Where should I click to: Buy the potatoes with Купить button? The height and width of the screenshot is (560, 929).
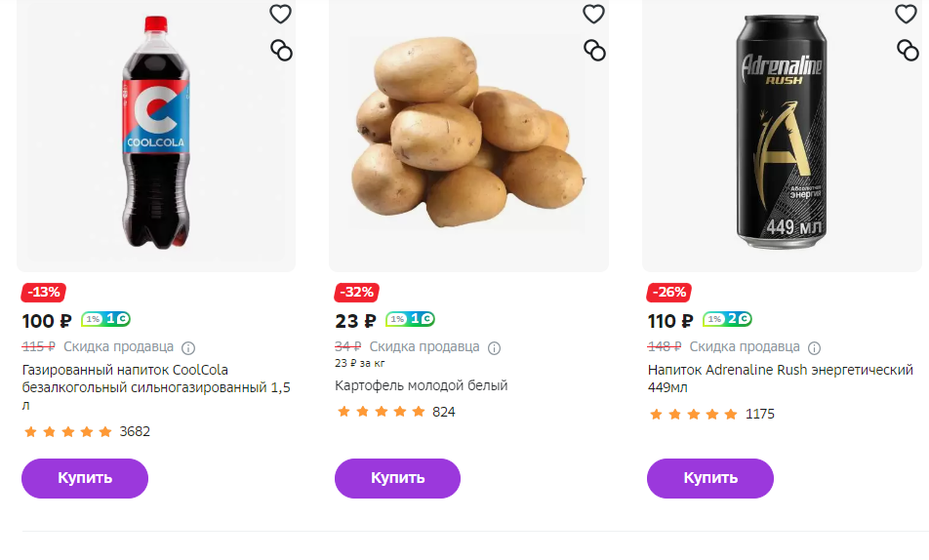click(397, 478)
